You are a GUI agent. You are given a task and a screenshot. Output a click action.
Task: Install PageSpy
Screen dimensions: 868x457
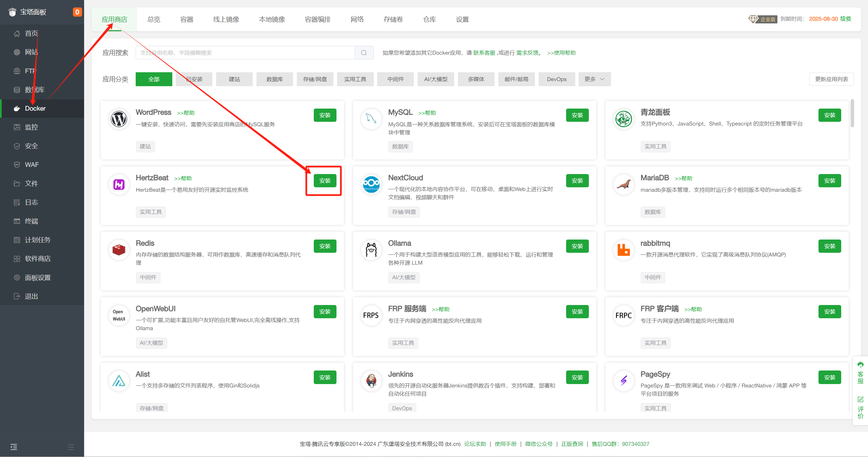(x=830, y=377)
